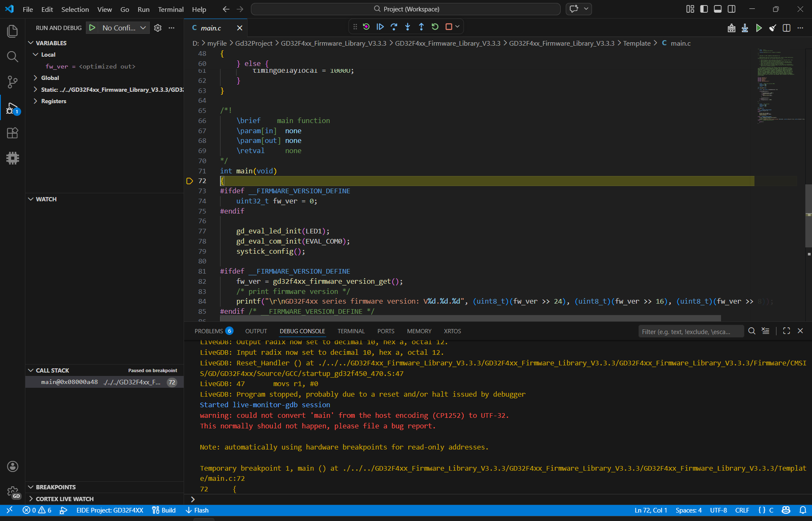Collapse the WATCH section

[31, 199]
